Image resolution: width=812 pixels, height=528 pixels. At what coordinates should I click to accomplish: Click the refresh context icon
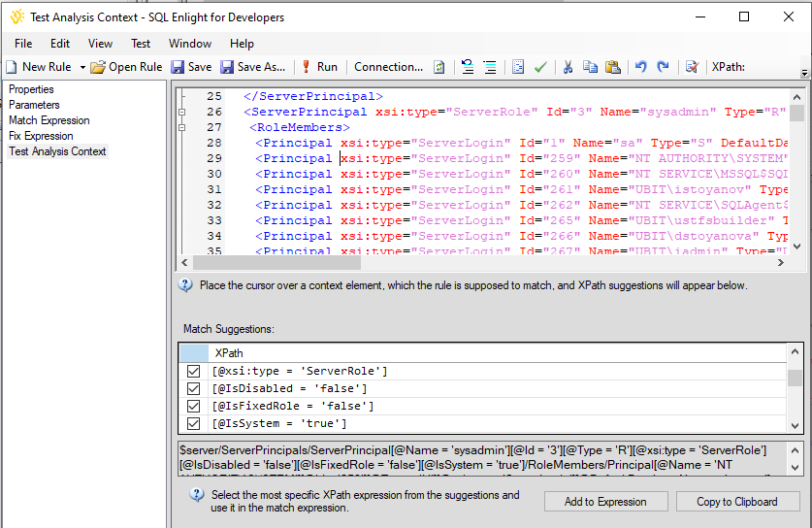[x=438, y=67]
